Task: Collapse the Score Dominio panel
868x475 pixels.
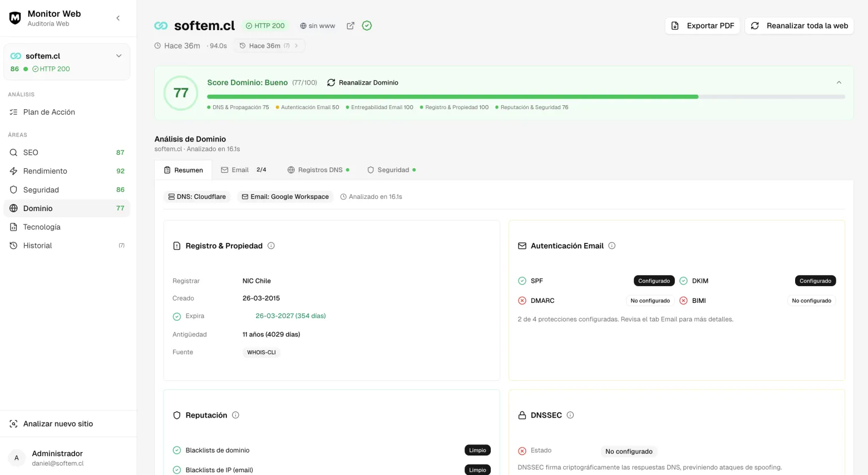Action: [839, 82]
